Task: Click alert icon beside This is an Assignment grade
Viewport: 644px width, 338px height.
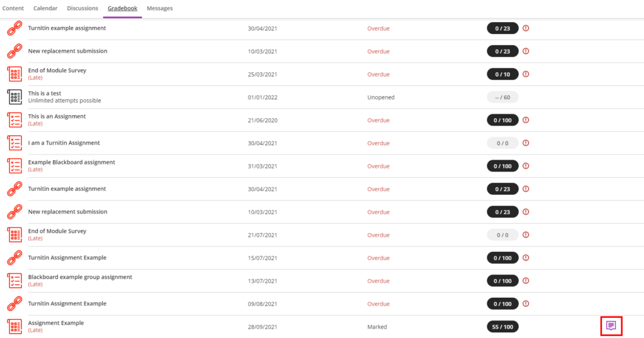Action: coord(526,120)
